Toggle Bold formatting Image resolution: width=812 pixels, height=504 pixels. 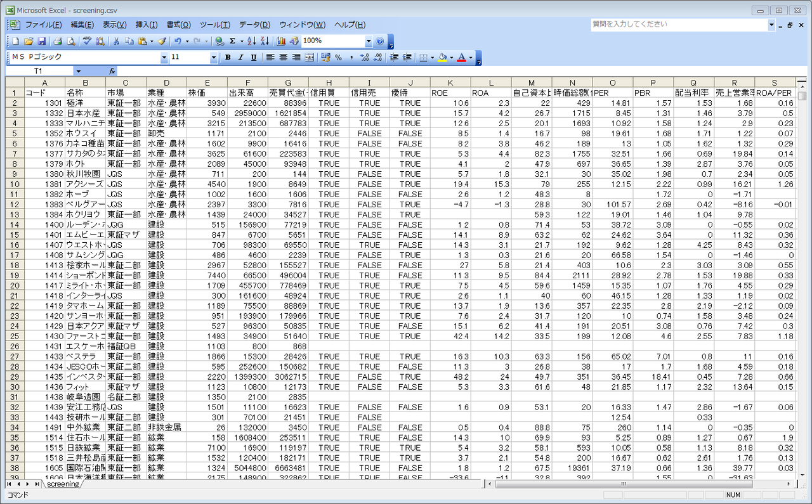228,58
